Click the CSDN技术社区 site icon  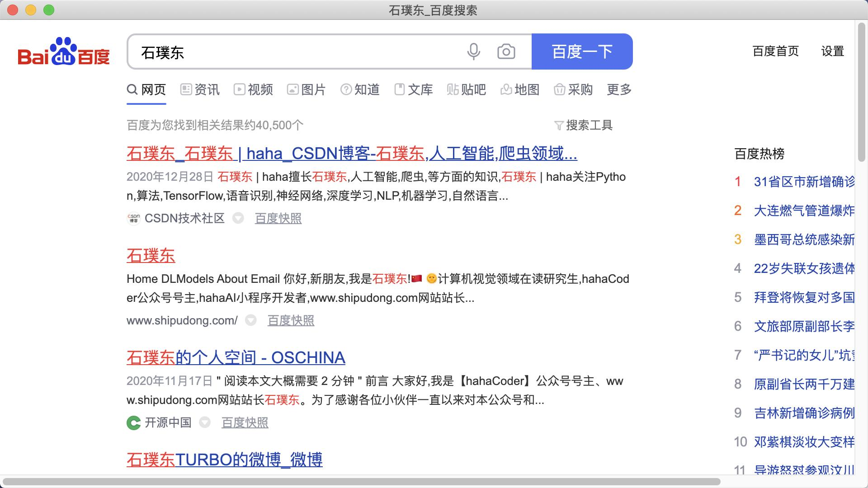point(134,218)
